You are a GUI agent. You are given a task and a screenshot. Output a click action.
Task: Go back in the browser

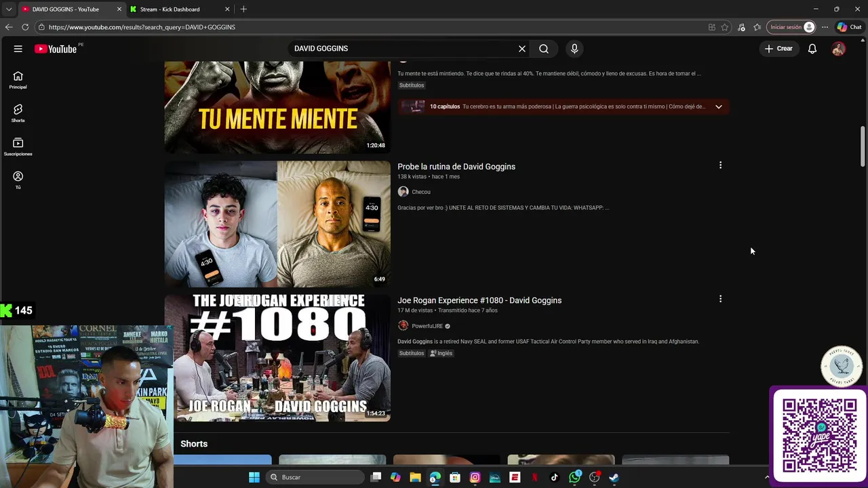9,27
